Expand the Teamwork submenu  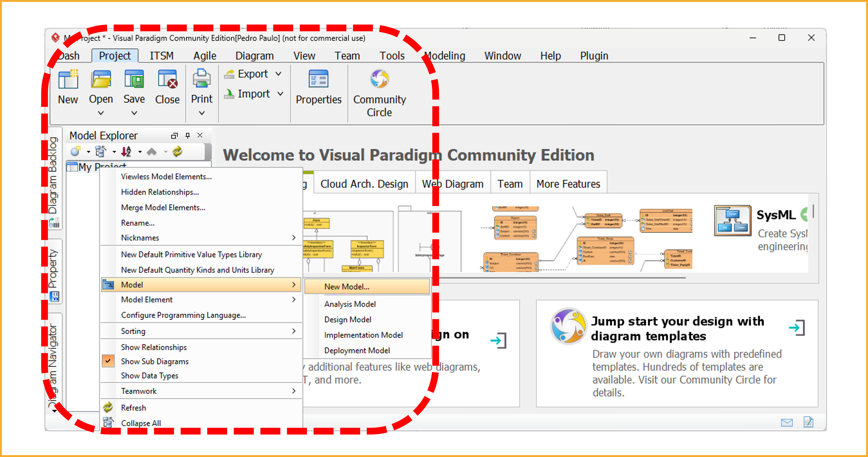click(x=201, y=391)
